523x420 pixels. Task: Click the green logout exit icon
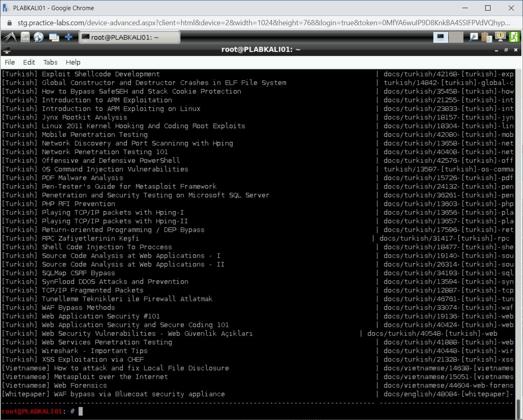(x=514, y=37)
